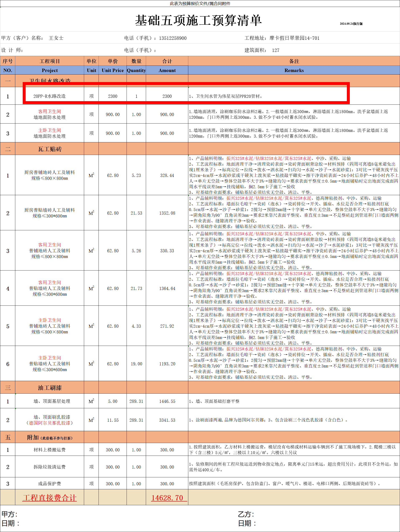Select the amount cell 3341.53

tap(167, 420)
